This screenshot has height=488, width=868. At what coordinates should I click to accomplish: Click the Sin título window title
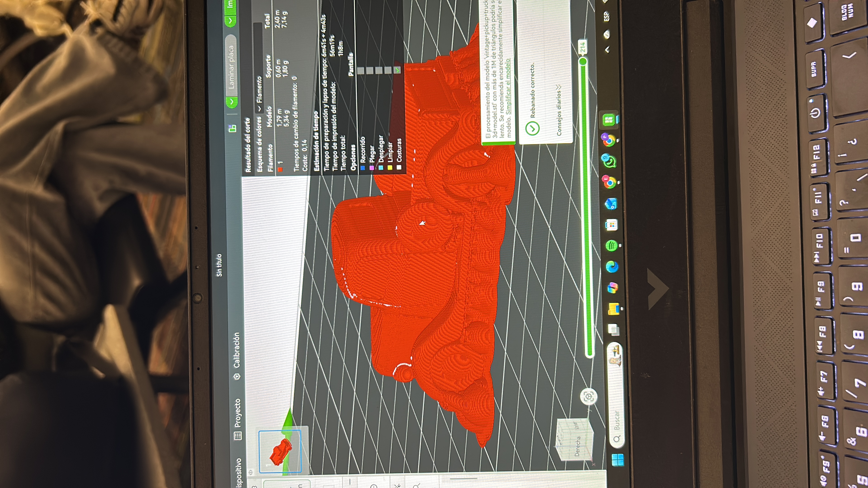pos(219,265)
